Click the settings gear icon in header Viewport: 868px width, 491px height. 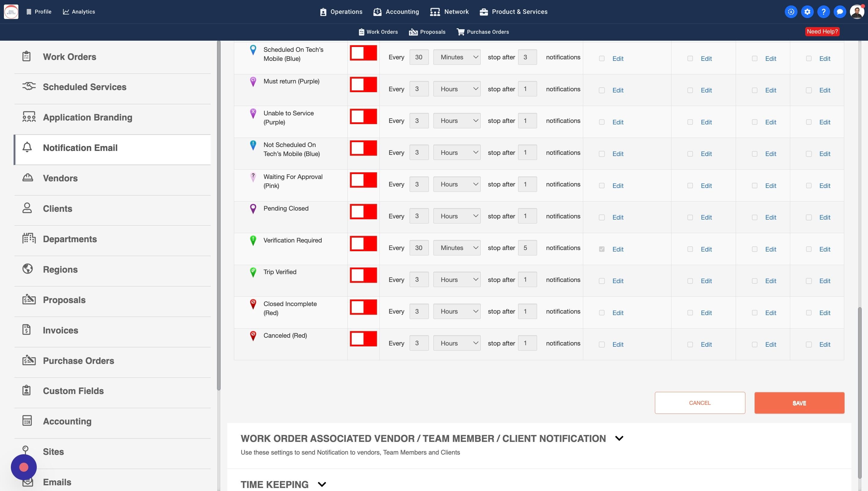tap(807, 12)
